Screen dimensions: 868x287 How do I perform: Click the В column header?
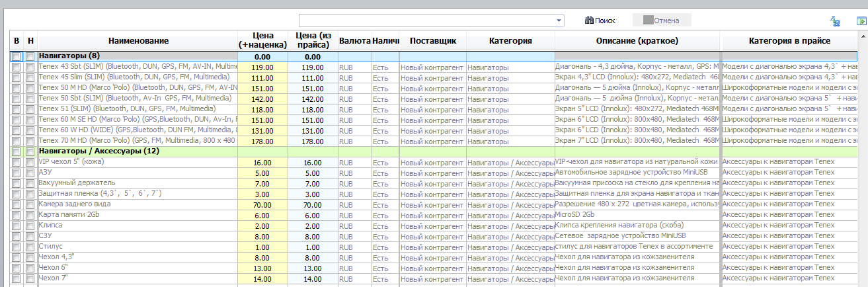(x=17, y=41)
